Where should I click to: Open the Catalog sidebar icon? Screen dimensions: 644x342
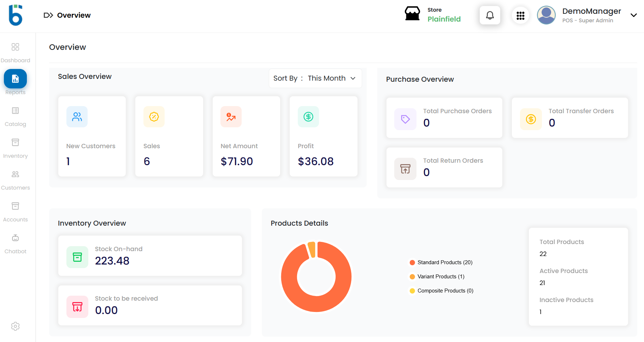pos(15,111)
